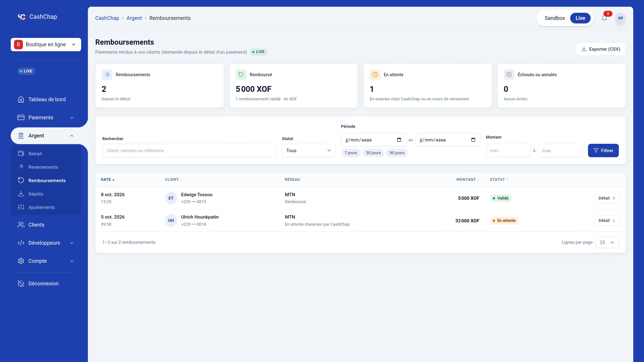Click the Tableau de bord home icon
This screenshot has height=362, width=644.
pyautogui.click(x=21, y=99)
